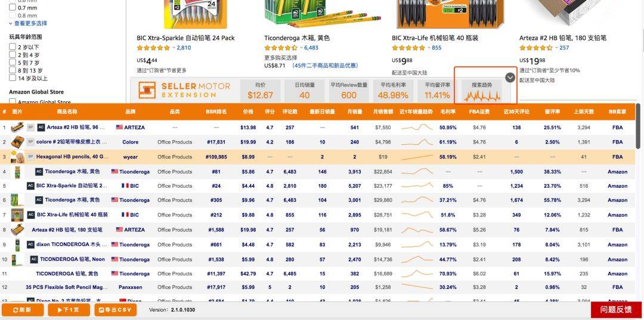The height and width of the screenshot is (320, 644).
Task: Click the 平均留评率 11.41% summary tile
Action: coord(438,91)
